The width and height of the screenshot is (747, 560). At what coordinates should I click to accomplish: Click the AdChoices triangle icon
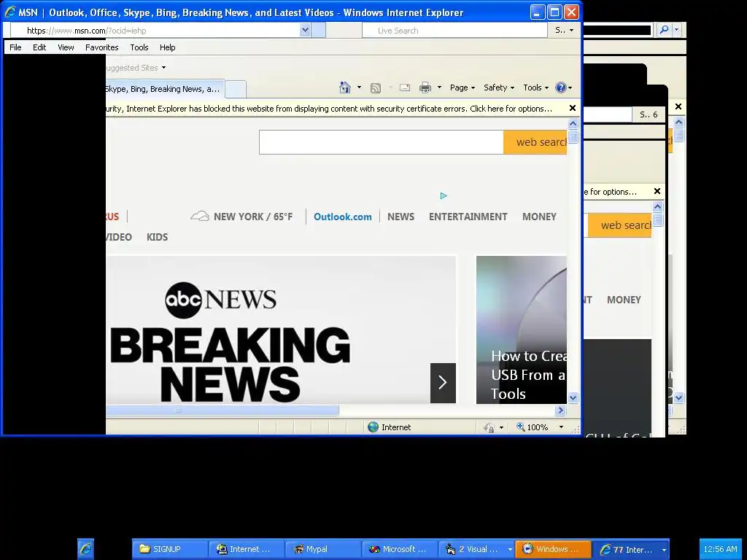point(444,195)
